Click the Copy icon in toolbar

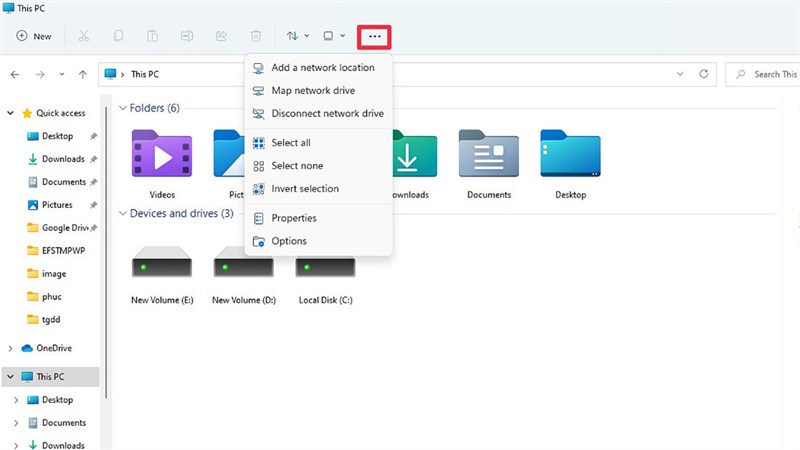(x=118, y=36)
